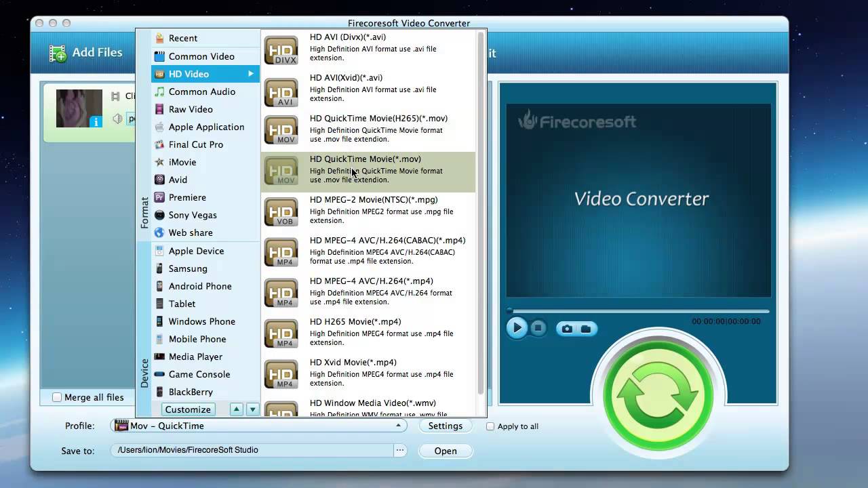The width and height of the screenshot is (868, 488).
Task: Show info for the clip thumbnail
Action: point(96,121)
